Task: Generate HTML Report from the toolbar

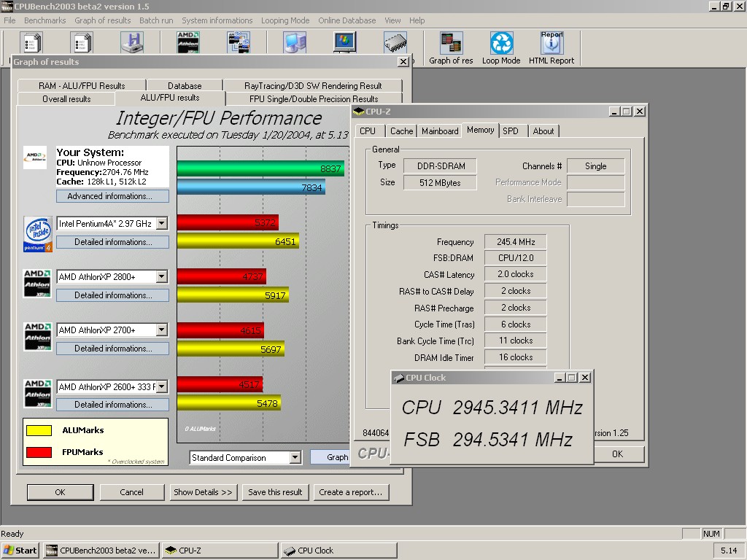Action: pos(551,48)
